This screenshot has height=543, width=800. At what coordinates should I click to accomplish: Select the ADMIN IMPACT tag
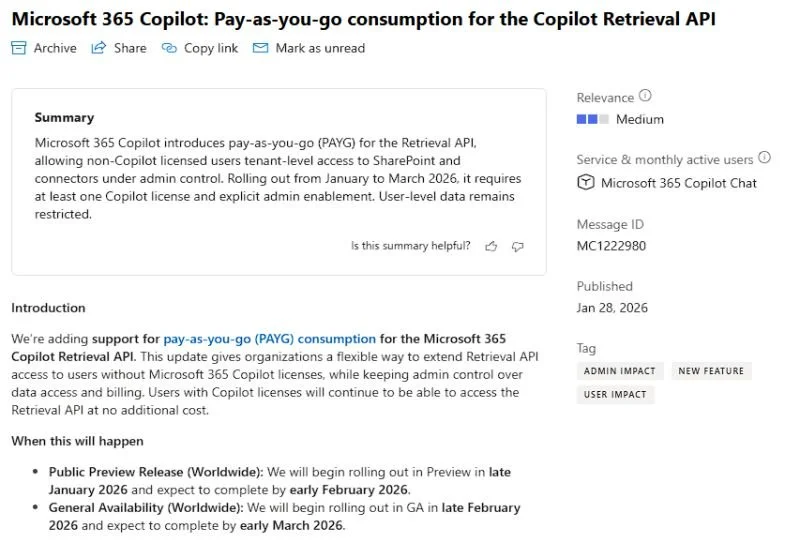click(620, 371)
